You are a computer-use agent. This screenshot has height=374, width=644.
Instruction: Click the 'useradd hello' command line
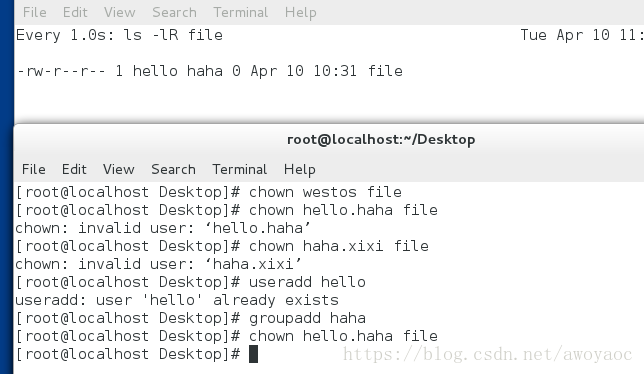[191, 282]
